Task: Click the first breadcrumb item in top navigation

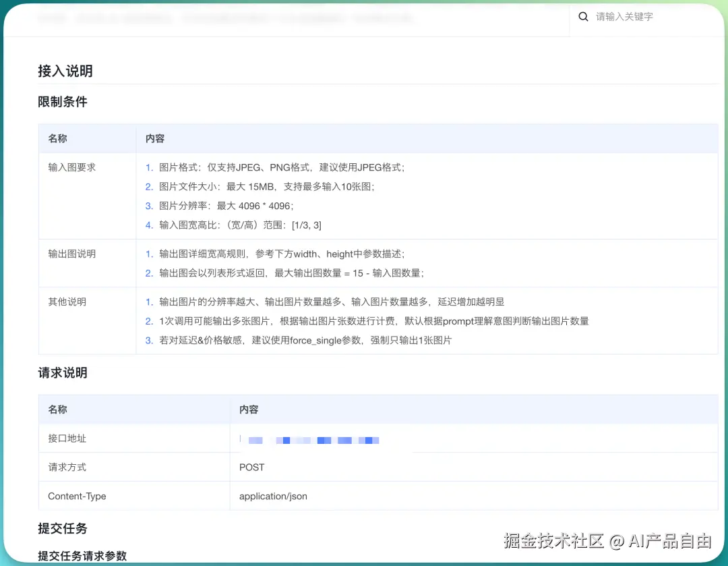Action: click(x=53, y=18)
